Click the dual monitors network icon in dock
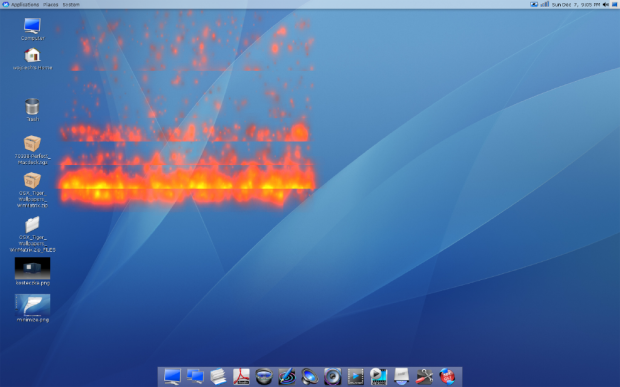This screenshot has height=387, width=620. (195, 376)
